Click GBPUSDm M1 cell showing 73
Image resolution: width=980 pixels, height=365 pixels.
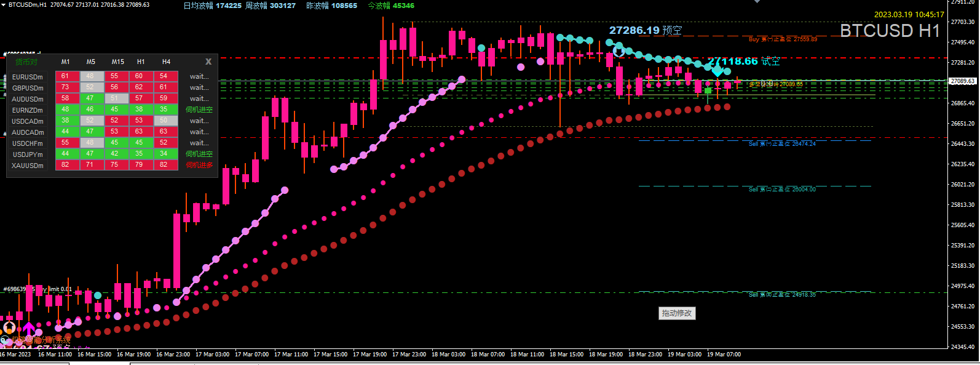67,87
